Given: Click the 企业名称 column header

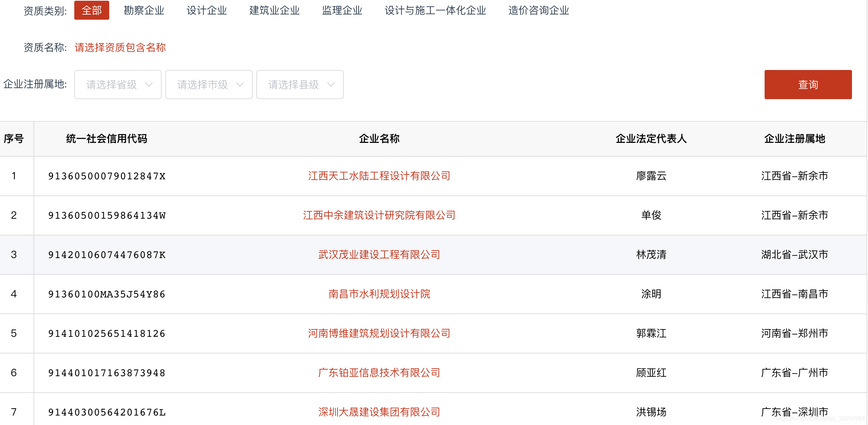Looking at the screenshot, I should pos(379,139).
